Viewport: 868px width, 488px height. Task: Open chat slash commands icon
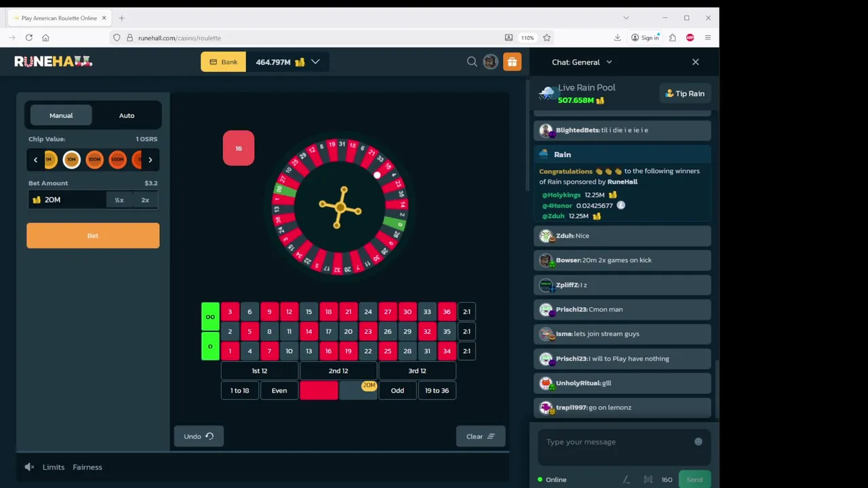tap(626, 479)
